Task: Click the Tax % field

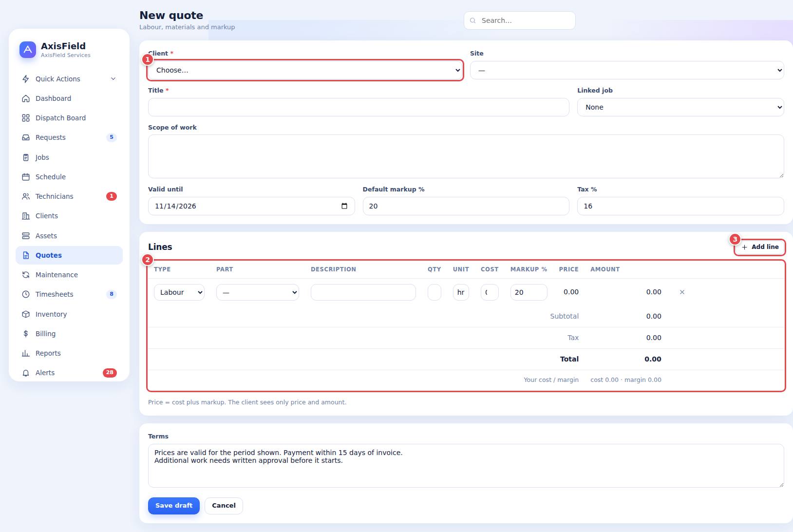Action: point(680,206)
